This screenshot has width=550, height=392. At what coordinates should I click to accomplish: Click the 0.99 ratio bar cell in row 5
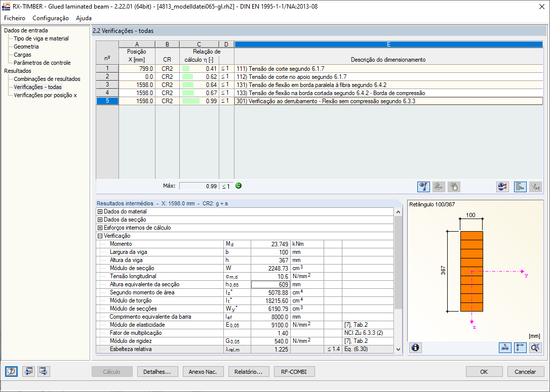point(199,101)
